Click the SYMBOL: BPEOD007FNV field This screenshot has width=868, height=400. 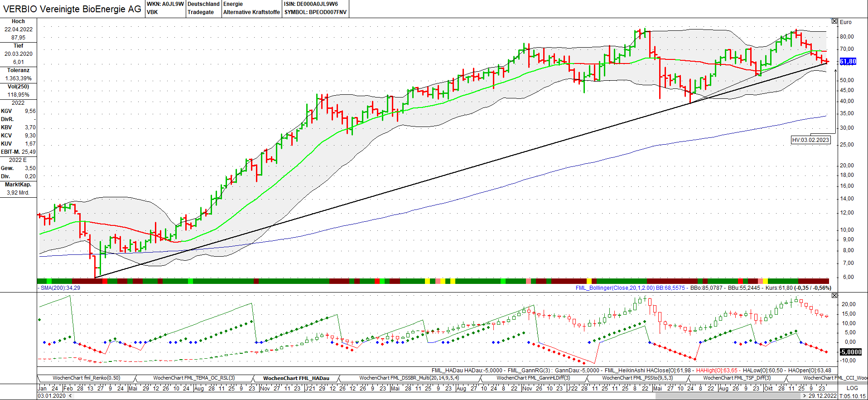pyautogui.click(x=315, y=12)
